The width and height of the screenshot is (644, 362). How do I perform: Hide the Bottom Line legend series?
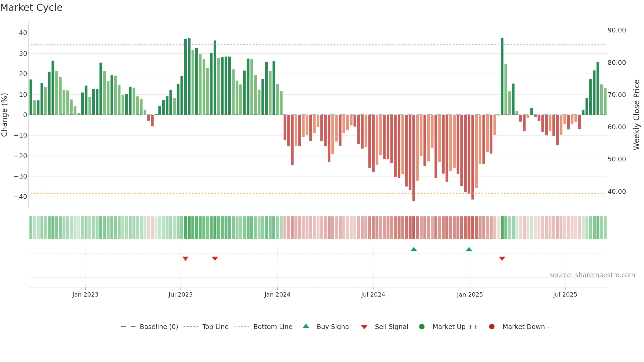[264, 327]
